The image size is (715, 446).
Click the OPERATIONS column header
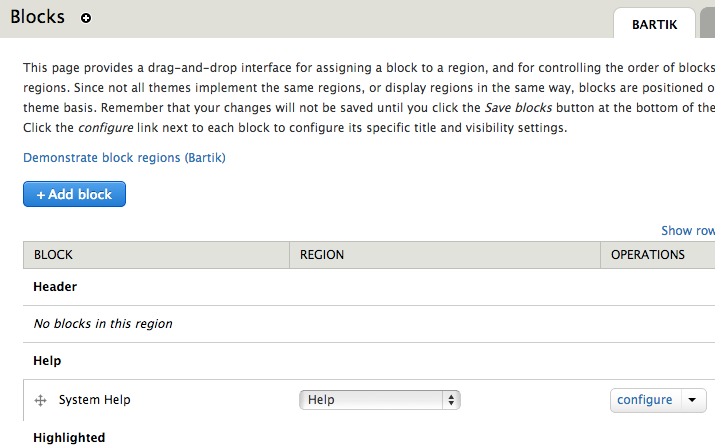coord(648,255)
